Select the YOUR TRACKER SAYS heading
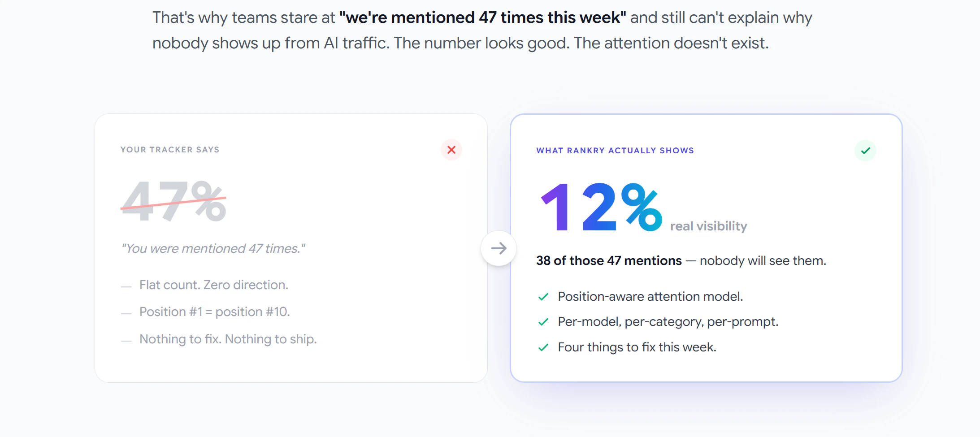The height and width of the screenshot is (437, 980). coord(170,150)
